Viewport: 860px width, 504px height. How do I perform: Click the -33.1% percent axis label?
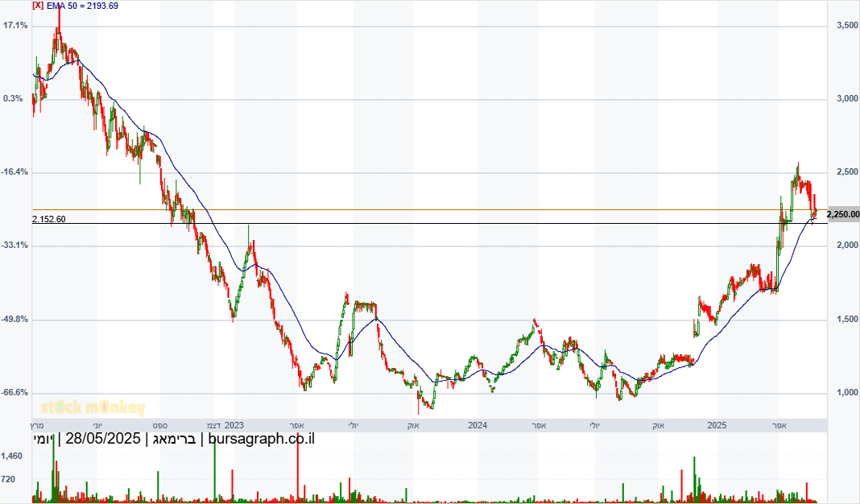(14, 245)
